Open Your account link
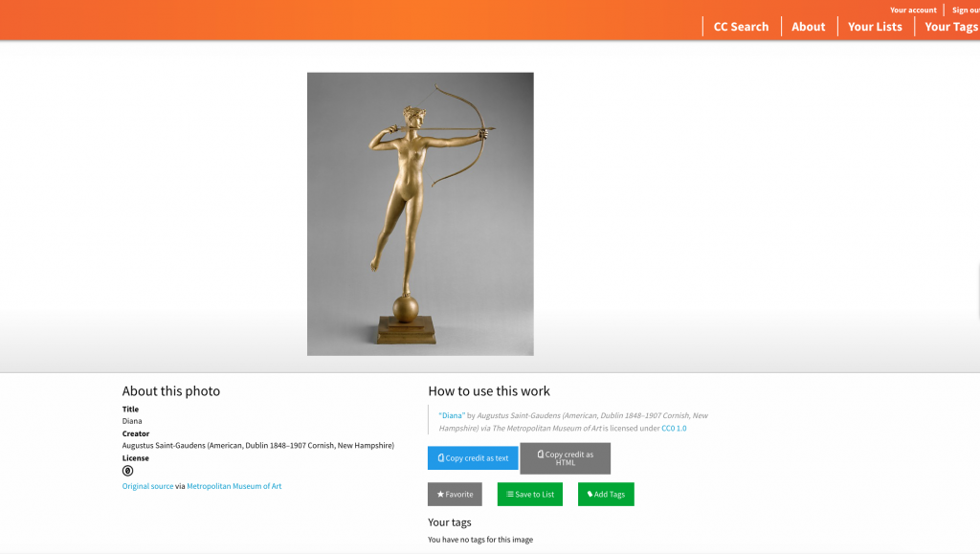Viewport: 980px width, 554px height. (x=913, y=10)
